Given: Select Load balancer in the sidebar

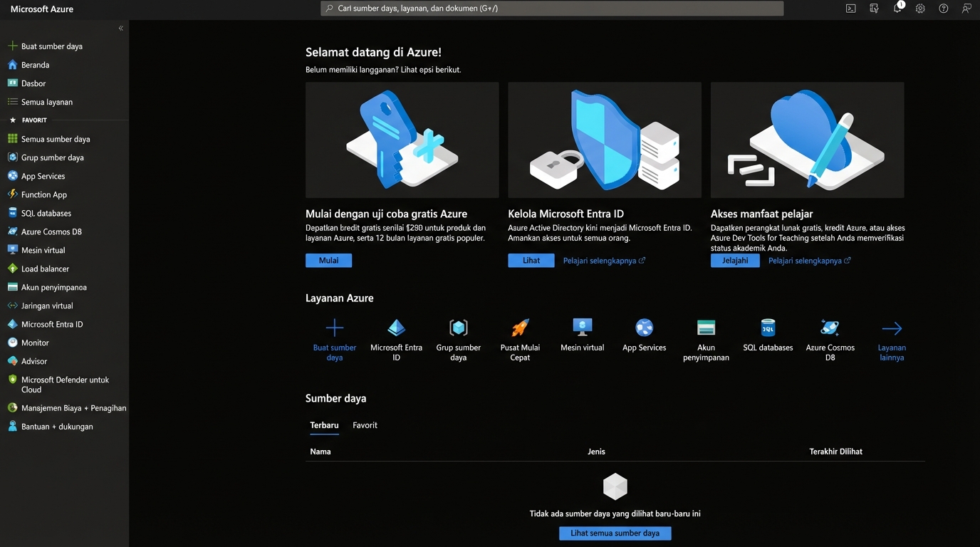Looking at the screenshot, I should [x=45, y=269].
